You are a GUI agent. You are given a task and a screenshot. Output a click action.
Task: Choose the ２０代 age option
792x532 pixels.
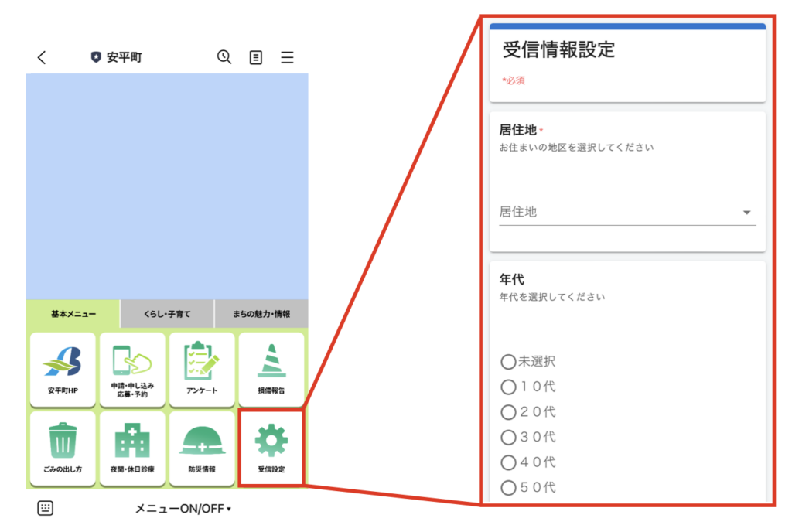click(508, 412)
